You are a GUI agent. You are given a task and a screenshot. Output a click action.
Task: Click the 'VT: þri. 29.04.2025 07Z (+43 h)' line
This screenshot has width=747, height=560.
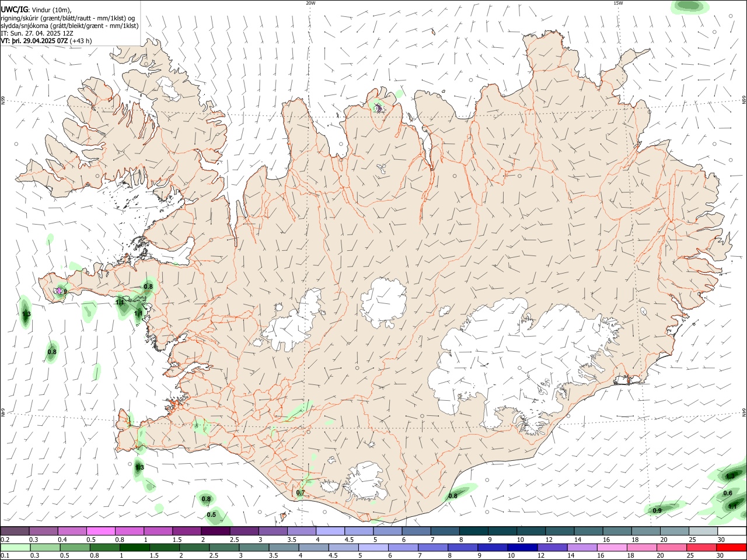47,41
